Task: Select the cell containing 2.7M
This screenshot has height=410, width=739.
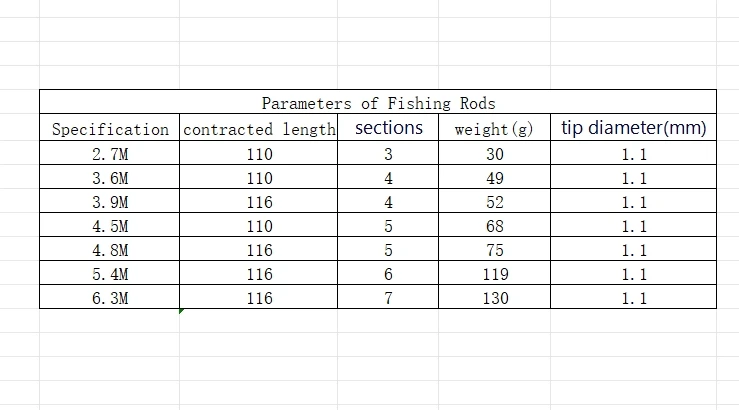Action: point(110,154)
